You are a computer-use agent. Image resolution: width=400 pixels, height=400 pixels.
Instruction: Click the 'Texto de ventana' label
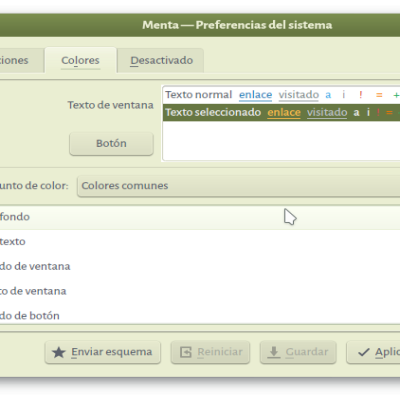(x=111, y=105)
